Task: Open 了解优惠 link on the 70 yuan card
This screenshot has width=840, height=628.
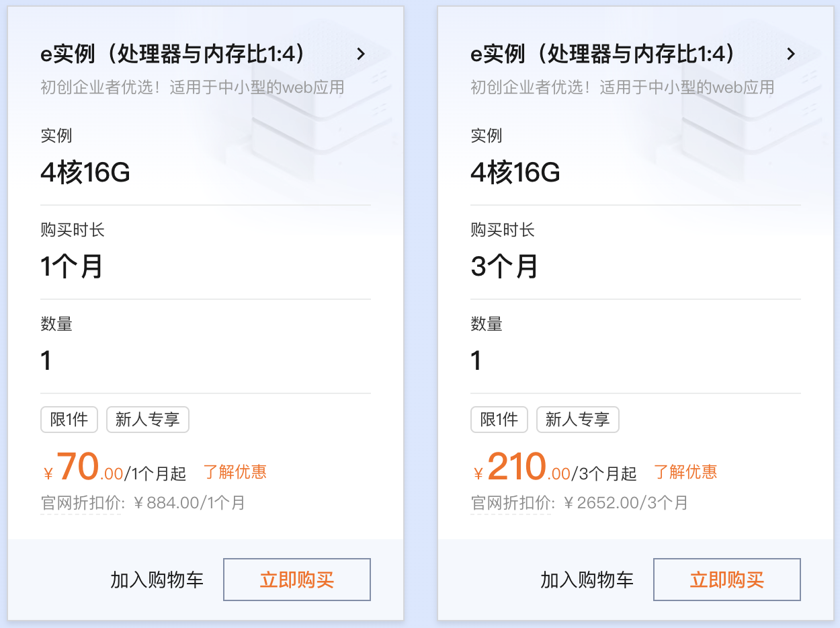Action: pos(234,472)
